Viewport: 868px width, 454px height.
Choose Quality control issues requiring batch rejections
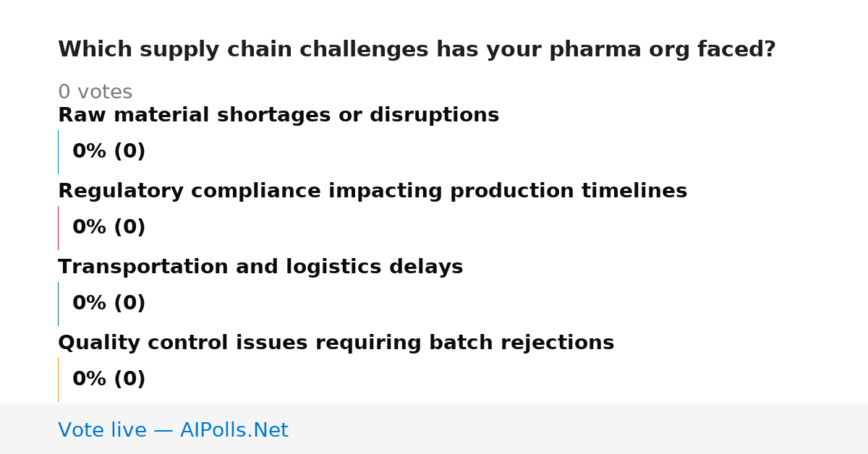coord(336,343)
